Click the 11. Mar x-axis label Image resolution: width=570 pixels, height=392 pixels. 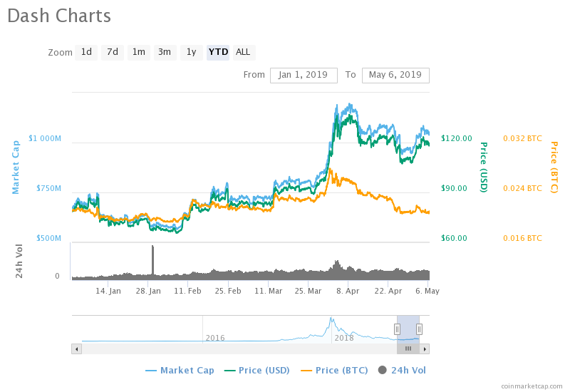point(269,292)
